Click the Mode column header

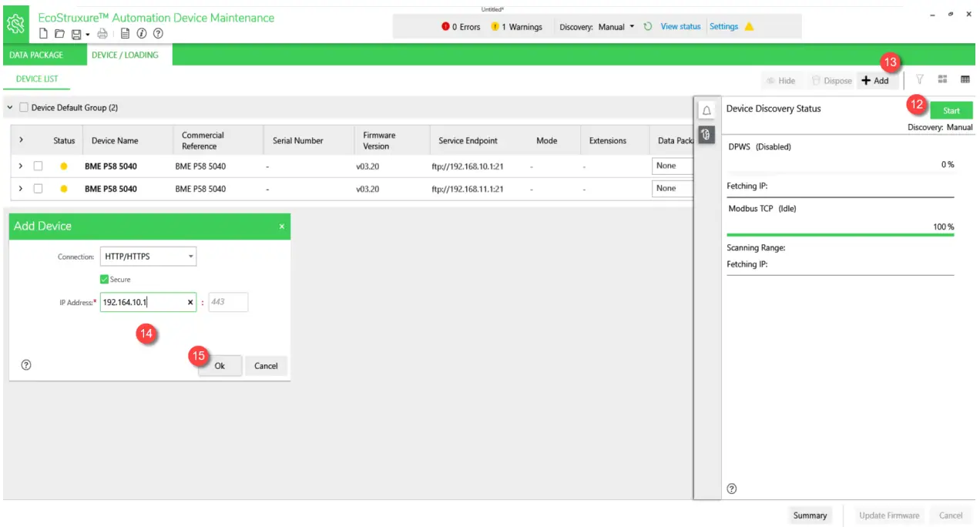(x=547, y=141)
